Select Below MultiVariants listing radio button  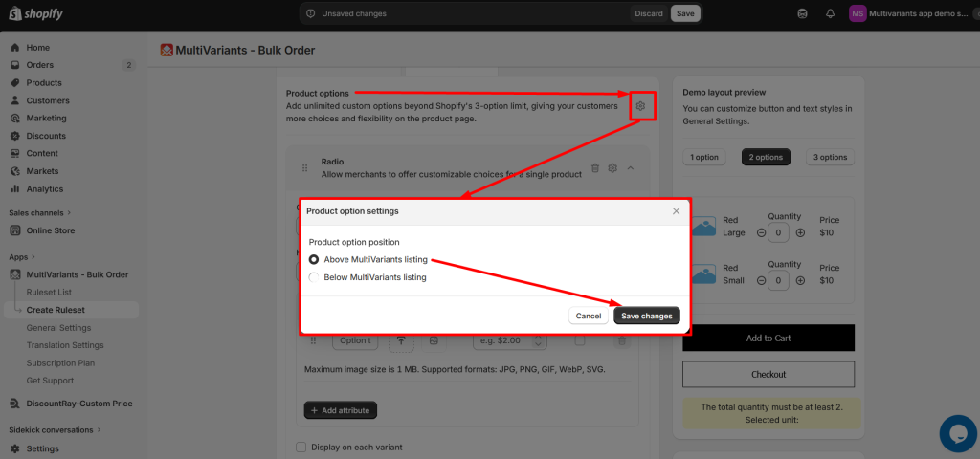(x=314, y=277)
